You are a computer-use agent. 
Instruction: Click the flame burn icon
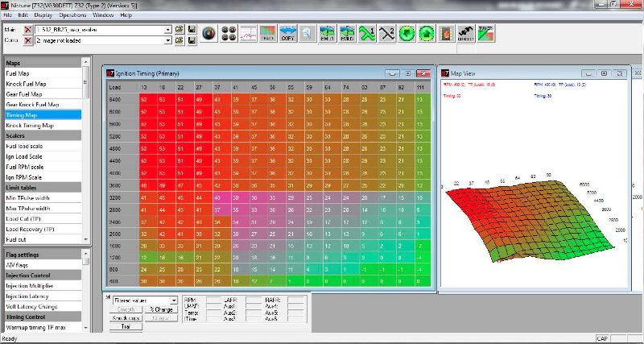click(446, 33)
